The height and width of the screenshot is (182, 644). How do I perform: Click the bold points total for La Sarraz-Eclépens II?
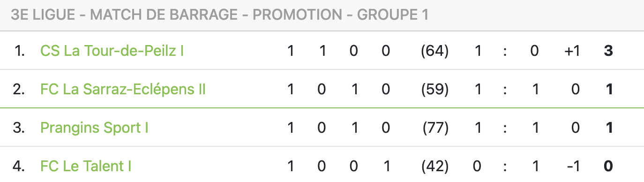pos(609,89)
